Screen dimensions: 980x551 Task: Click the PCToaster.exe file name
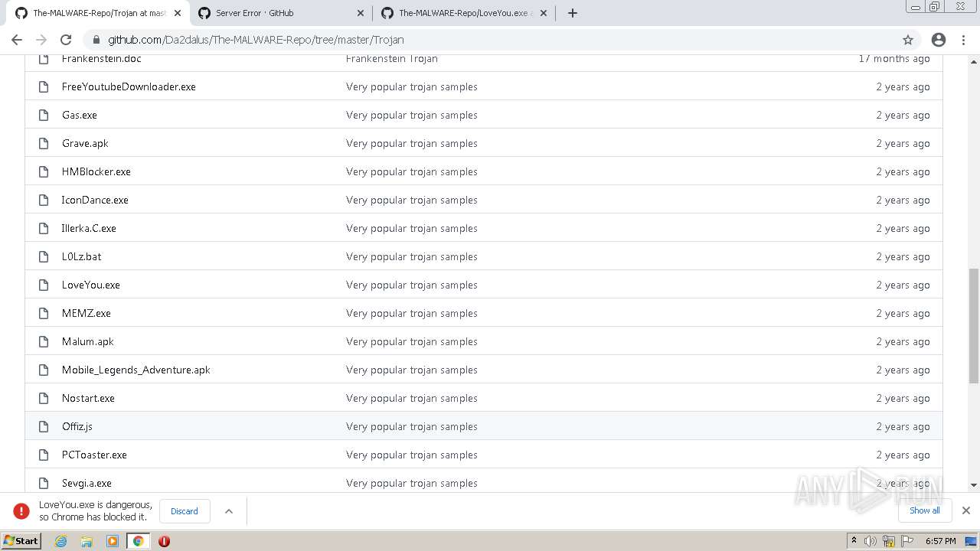tap(94, 455)
